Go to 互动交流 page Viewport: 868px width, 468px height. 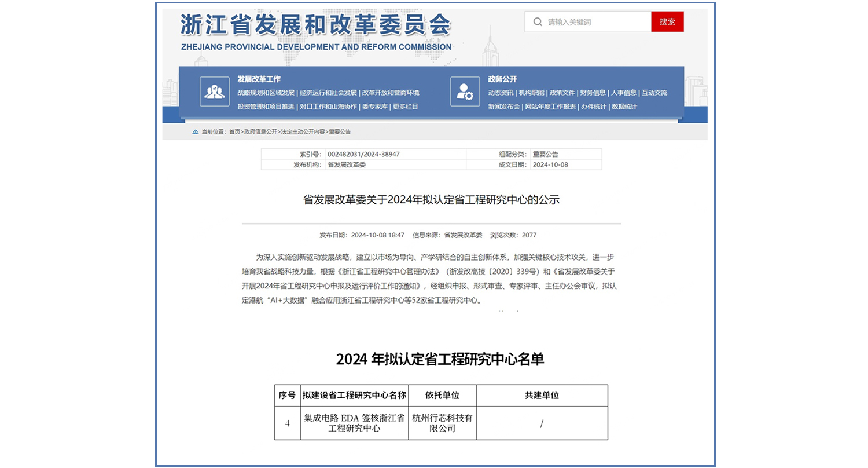[x=654, y=93]
